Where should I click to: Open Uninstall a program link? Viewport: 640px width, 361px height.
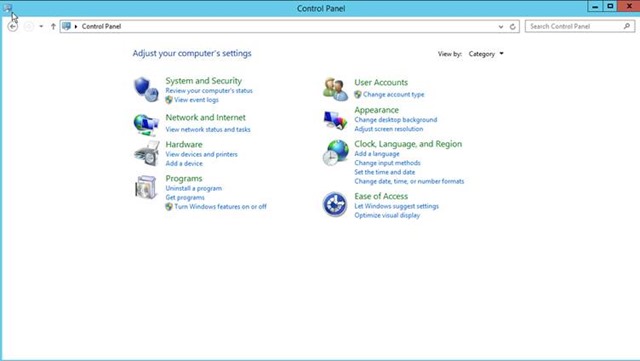tap(193, 188)
